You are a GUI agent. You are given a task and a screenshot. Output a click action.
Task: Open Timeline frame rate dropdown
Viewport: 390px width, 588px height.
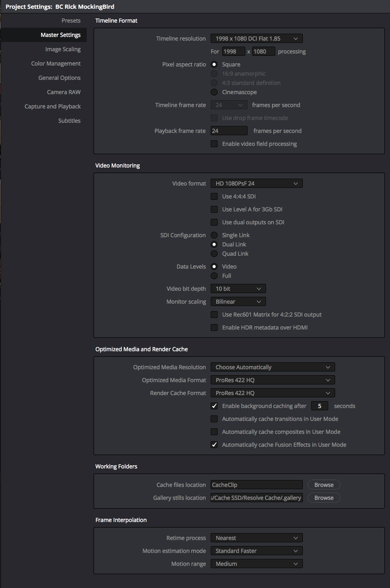[229, 105]
